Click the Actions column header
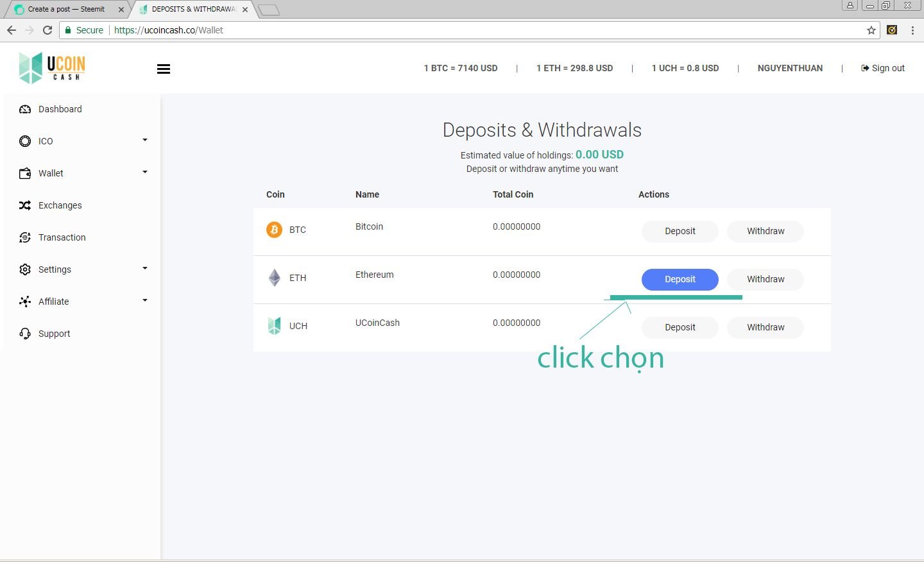The width and height of the screenshot is (924, 562). point(654,194)
